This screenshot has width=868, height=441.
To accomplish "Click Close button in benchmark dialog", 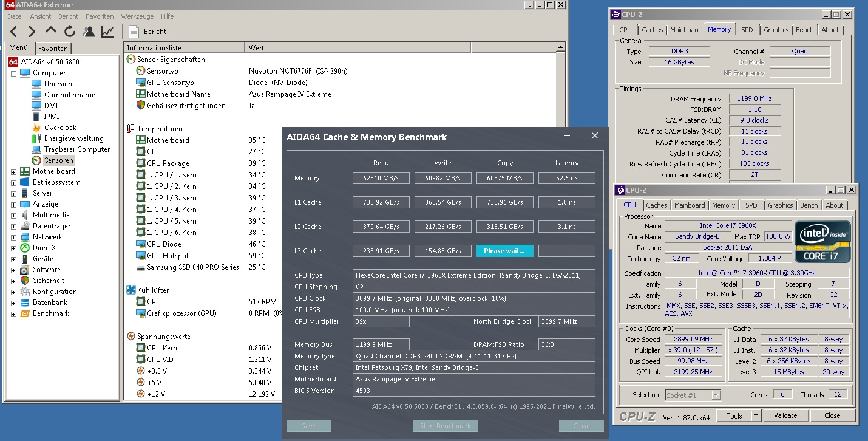I will [581, 426].
